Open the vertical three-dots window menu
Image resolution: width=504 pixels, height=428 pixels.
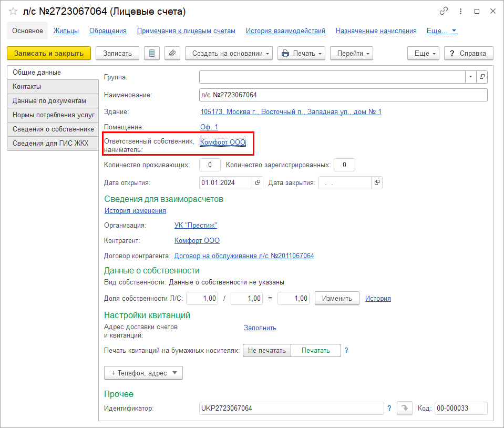point(460,11)
